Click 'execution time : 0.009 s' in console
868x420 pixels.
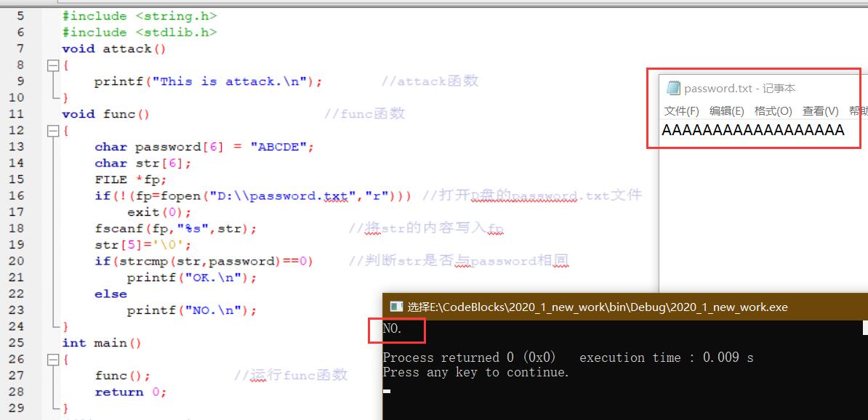point(667,358)
